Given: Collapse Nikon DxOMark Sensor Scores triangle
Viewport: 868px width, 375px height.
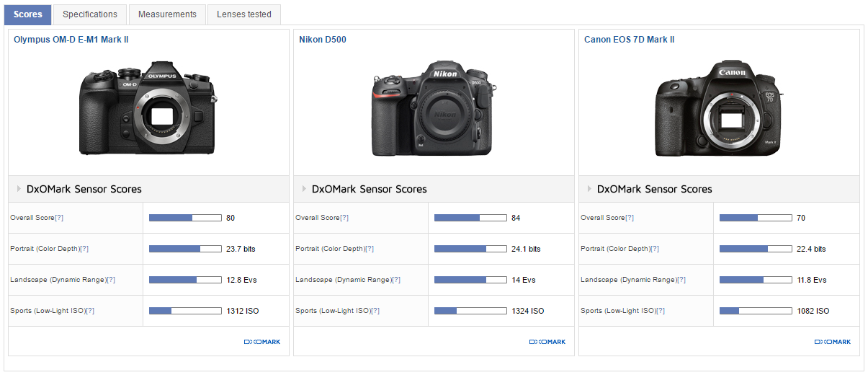Looking at the screenshot, I should click(304, 189).
